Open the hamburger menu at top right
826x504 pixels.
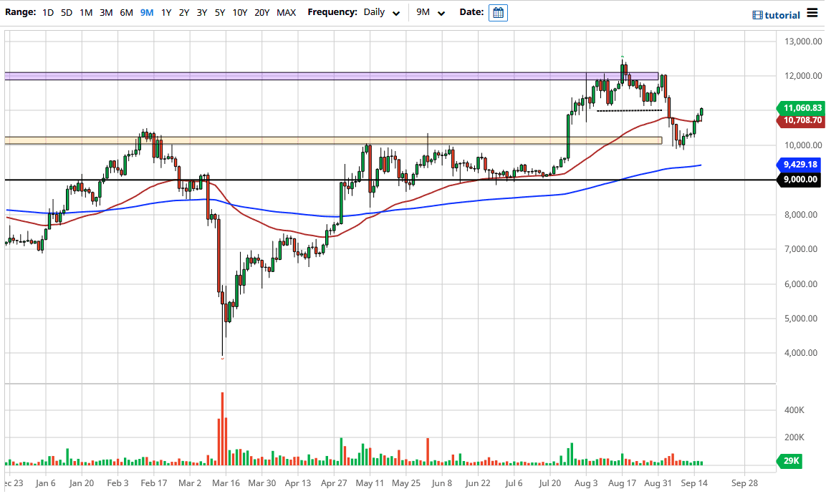[813, 12]
